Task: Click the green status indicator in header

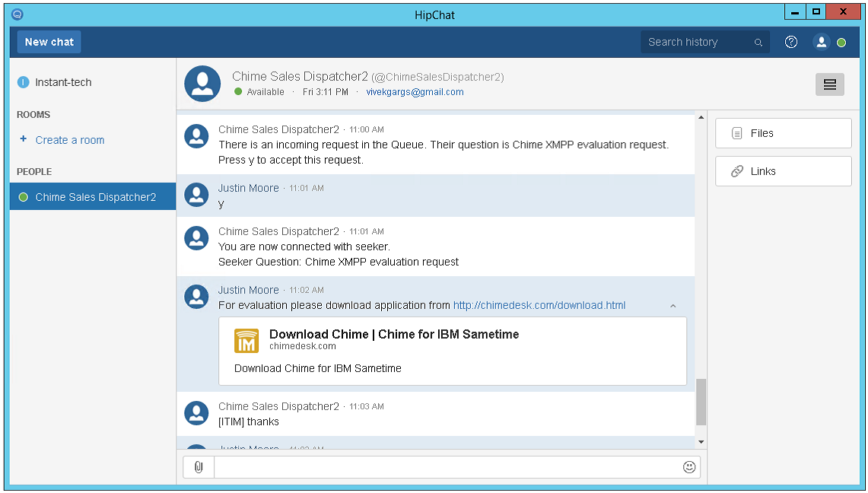Action: click(841, 43)
